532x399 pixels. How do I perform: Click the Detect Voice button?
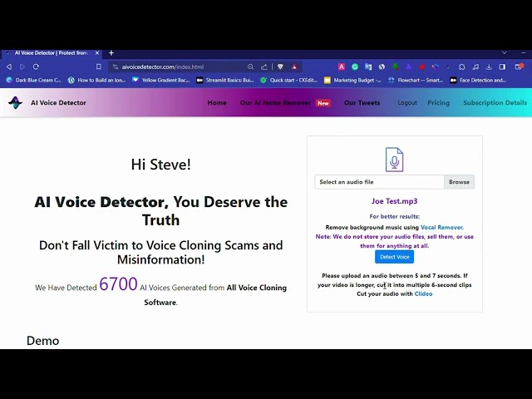(x=394, y=257)
